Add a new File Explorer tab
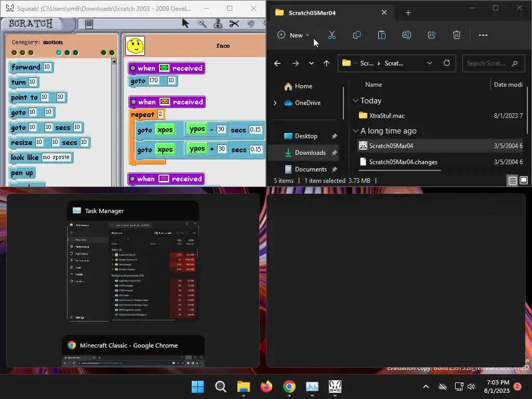Screen dimensions: 532x399 [x=408, y=13]
